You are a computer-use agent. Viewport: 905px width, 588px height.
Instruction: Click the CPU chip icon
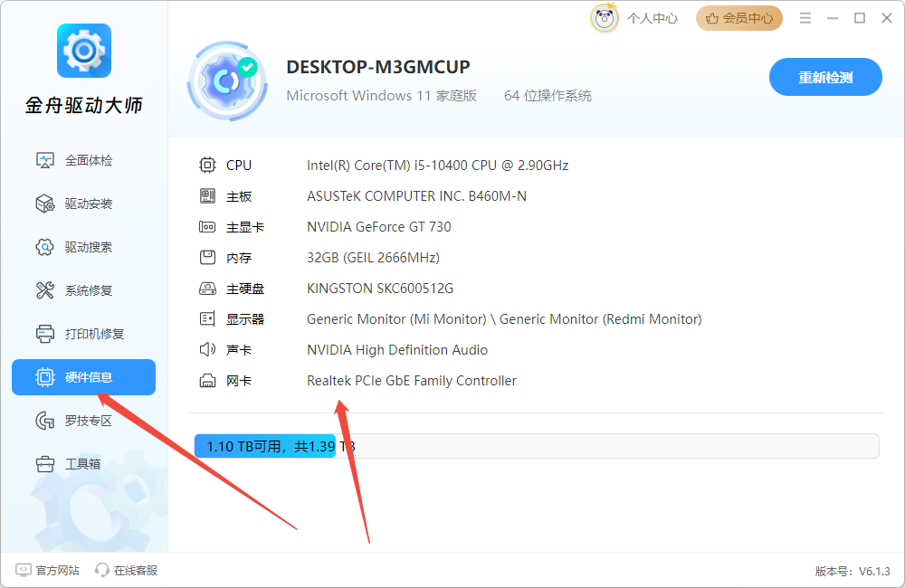(207, 165)
